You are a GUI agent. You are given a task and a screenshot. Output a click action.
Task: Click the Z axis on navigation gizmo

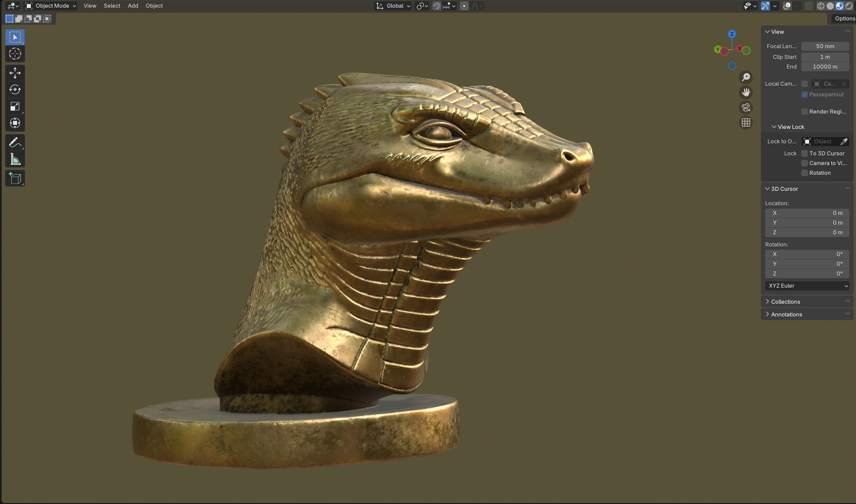point(732,34)
